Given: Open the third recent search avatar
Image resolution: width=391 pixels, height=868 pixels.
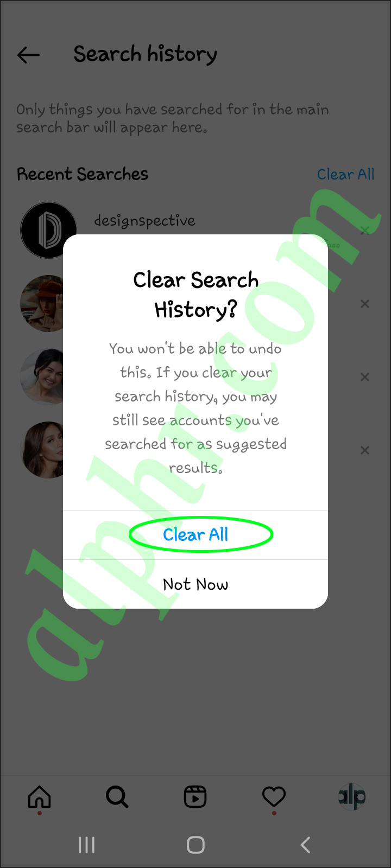Looking at the screenshot, I should [42, 377].
